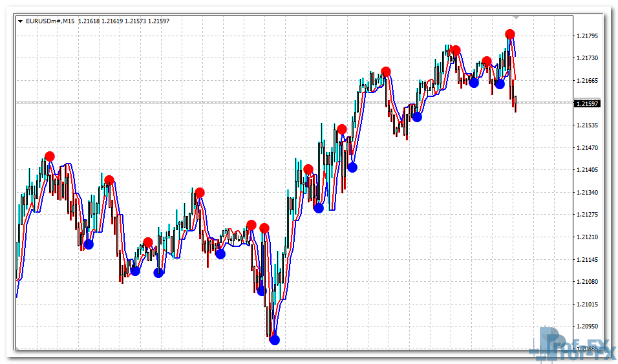Click the gray chart shift triangle marker

(x=515, y=17)
